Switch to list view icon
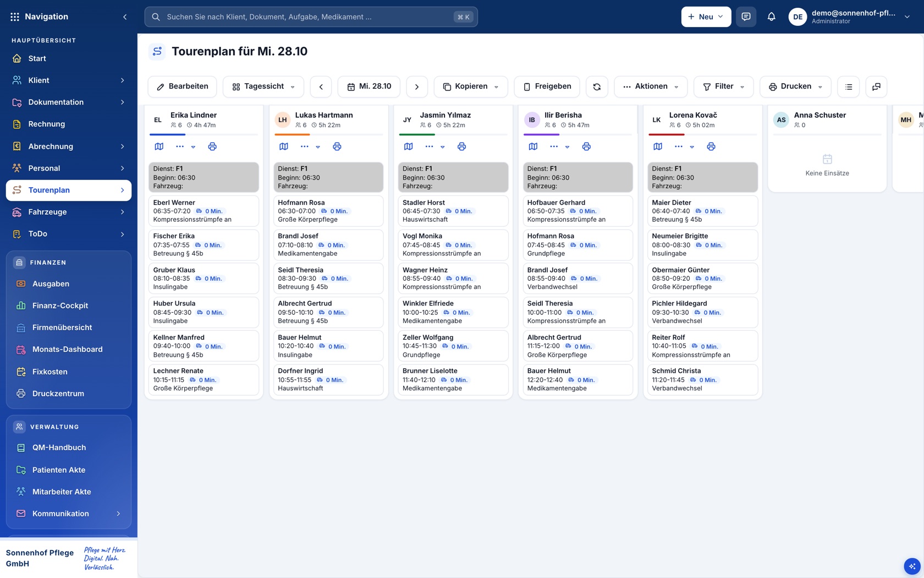The width and height of the screenshot is (924, 578). pyautogui.click(x=849, y=87)
